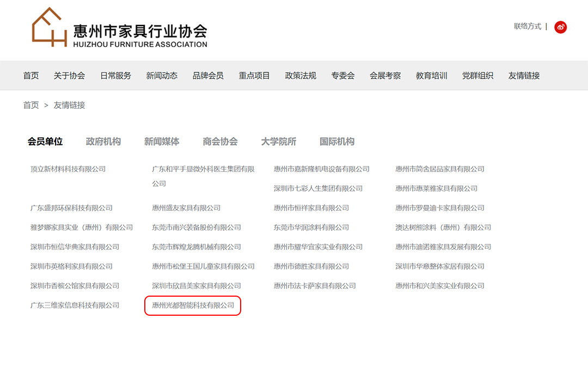
Task: Click 首页 in the breadcrumb
Action: 31,105
